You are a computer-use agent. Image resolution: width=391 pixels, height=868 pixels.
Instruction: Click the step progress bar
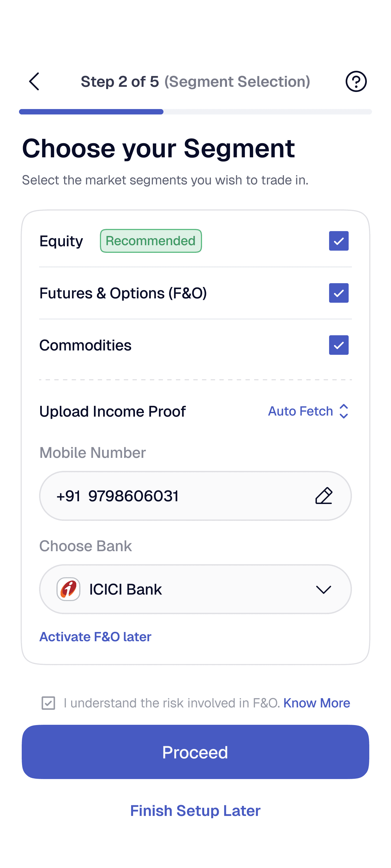(x=195, y=111)
